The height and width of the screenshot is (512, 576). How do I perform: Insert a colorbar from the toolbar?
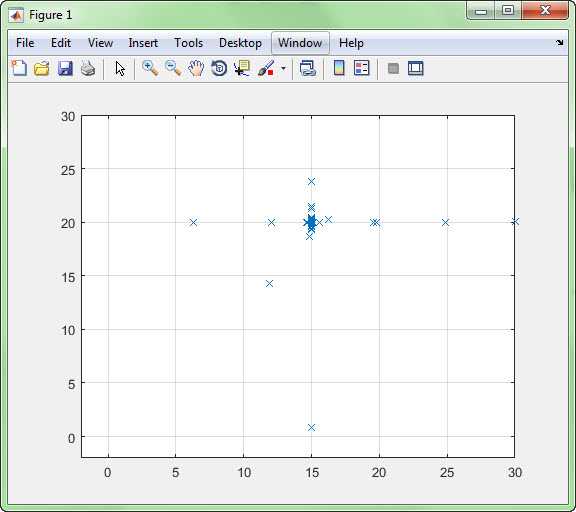click(339, 68)
